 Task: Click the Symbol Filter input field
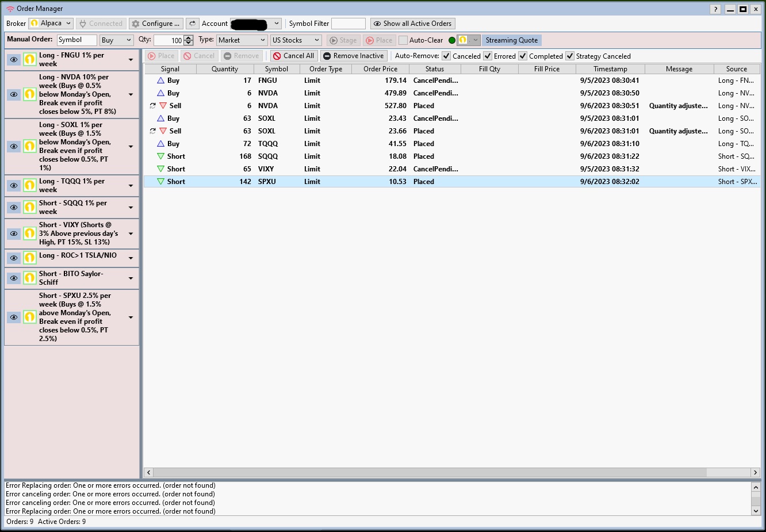pyautogui.click(x=348, y=24)
